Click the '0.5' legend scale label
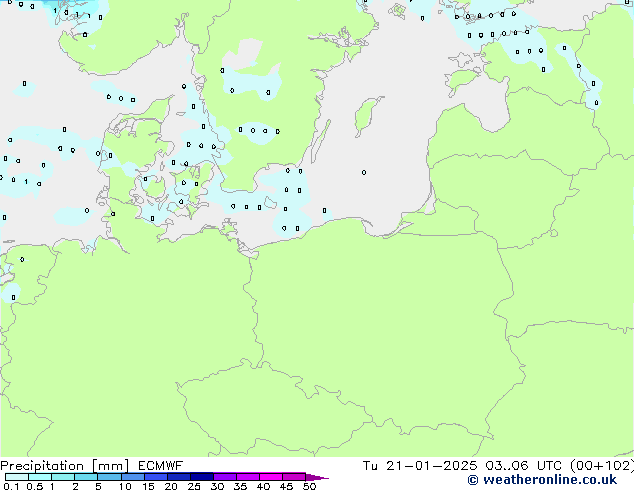This screenshot has width=634, height=490. (35, 486)
